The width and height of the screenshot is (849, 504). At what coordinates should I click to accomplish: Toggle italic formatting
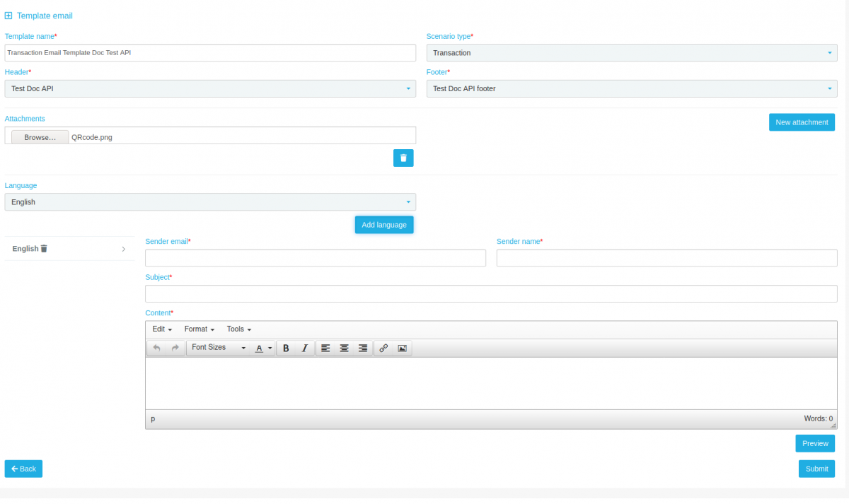tap(304, 348)
